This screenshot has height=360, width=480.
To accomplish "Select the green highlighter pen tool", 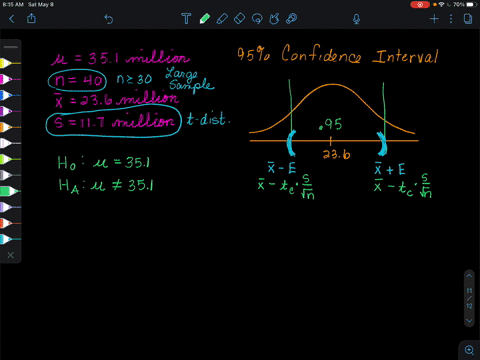I will click(205, 19).
